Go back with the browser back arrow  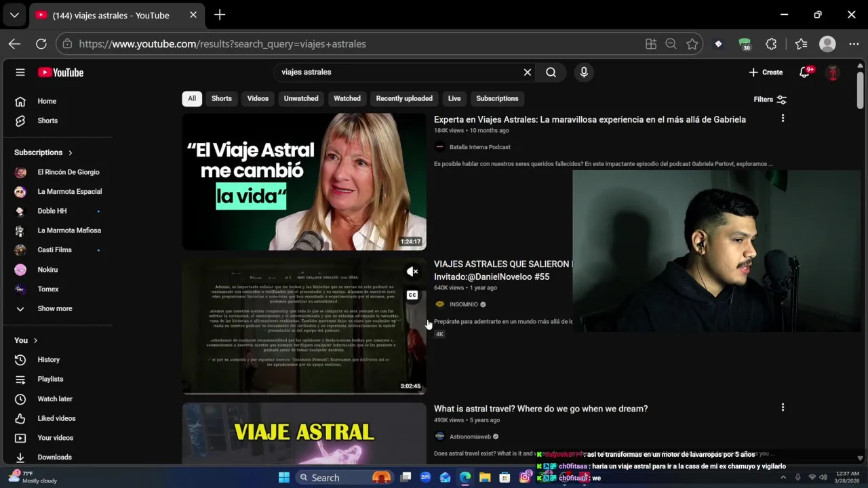(x=14, y=44)
